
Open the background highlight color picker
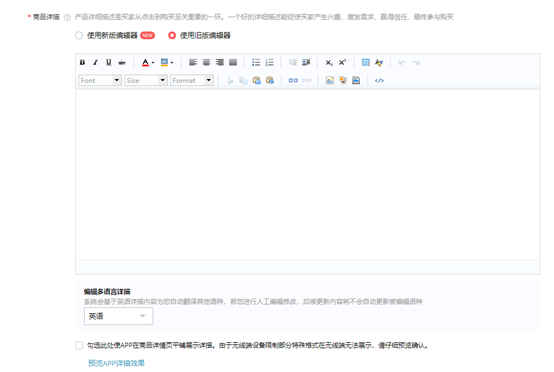[x=167, y=63]
